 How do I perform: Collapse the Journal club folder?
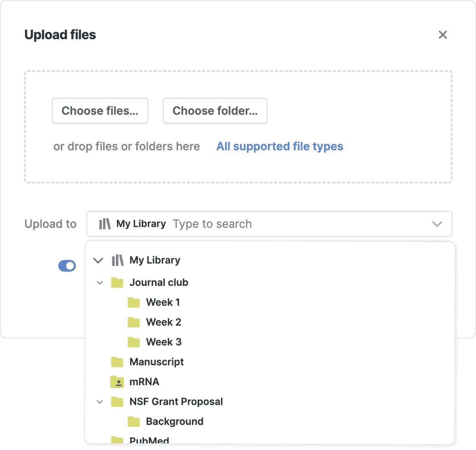pyautogui.click(x=100, y=283)
